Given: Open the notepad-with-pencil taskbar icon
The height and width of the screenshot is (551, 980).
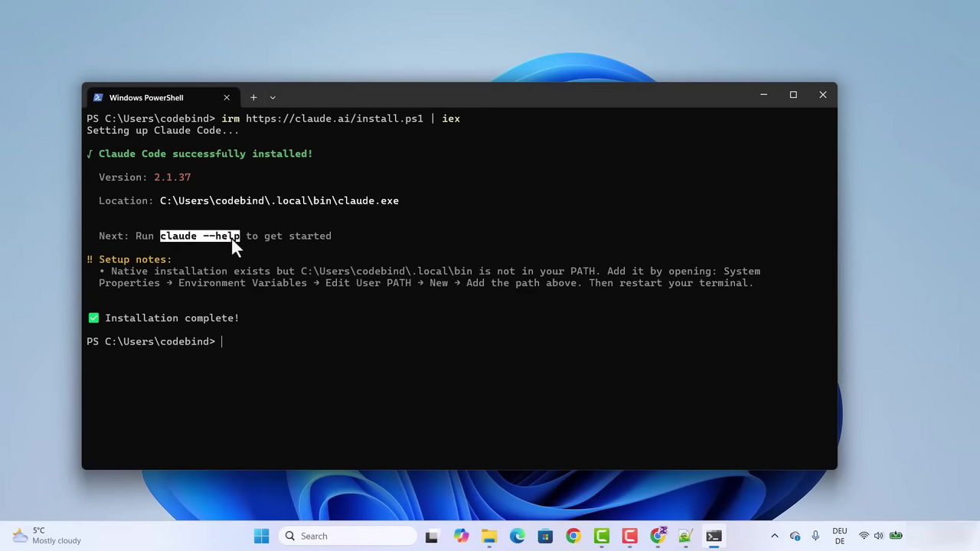Looking at the screenshot, I should click(685, 536).
